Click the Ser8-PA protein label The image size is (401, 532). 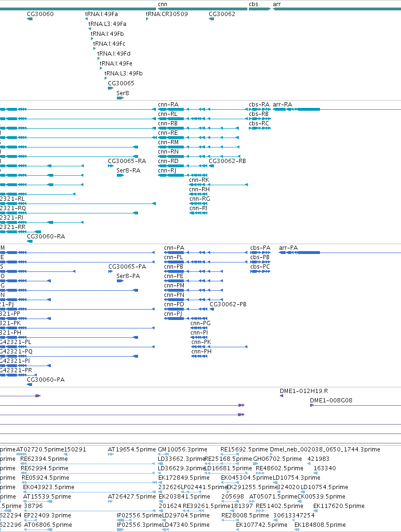(x=128, y=276)
